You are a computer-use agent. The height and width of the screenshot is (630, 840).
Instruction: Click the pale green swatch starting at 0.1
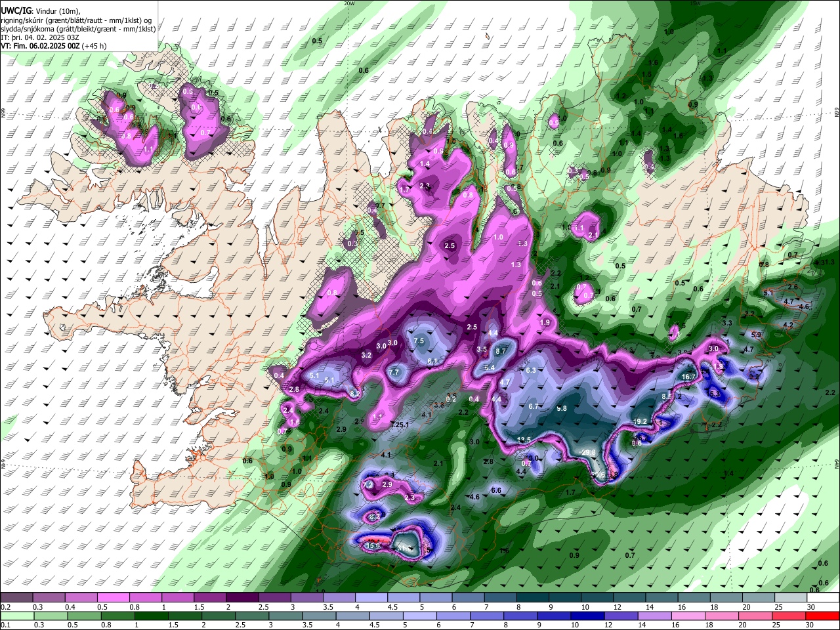tap(16, 616)
